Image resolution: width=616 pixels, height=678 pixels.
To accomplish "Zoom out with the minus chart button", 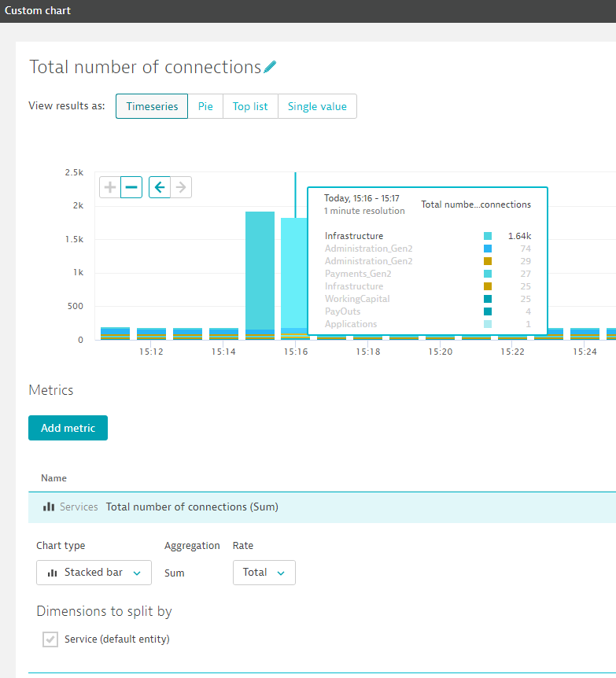I will click(131, 187).
